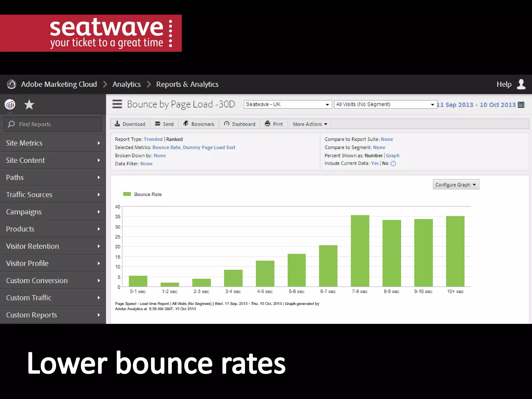This screenshot has height=399, width=532.
Task: Expand the Traffic Sources menu
Action: point(53,195)
